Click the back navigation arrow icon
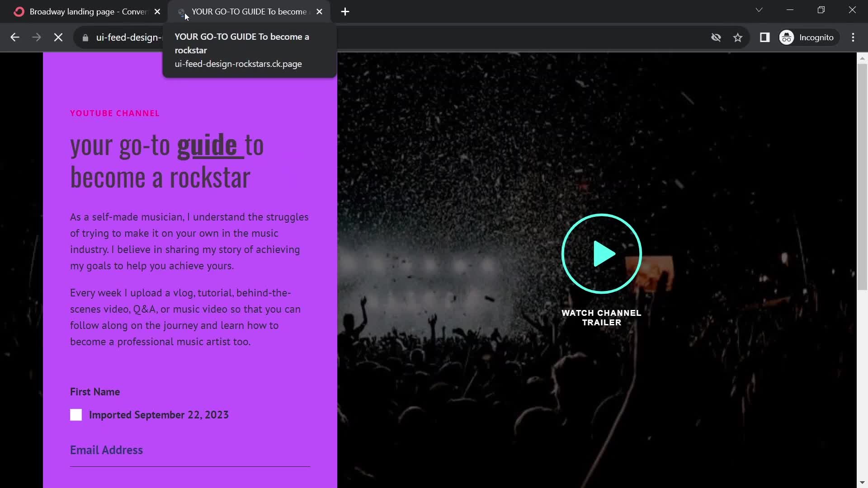 point(14,37)
